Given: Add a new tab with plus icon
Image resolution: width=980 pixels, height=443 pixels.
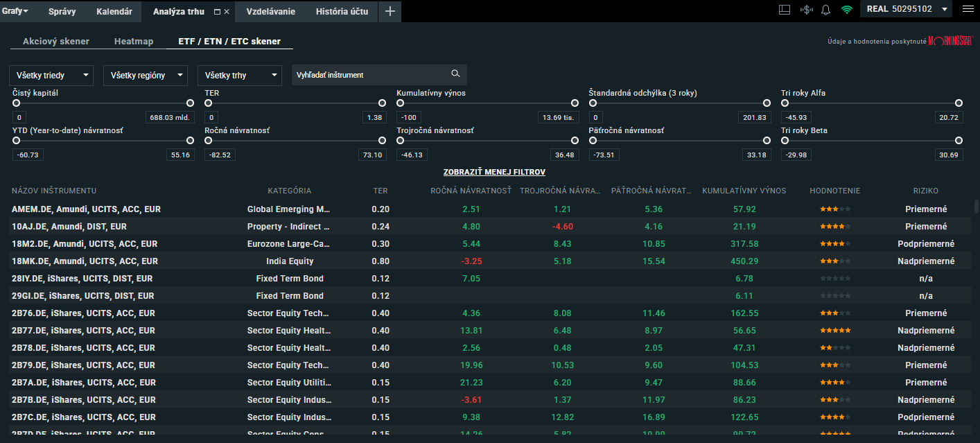Looking at the screenshot, I should tap(390, 11).
